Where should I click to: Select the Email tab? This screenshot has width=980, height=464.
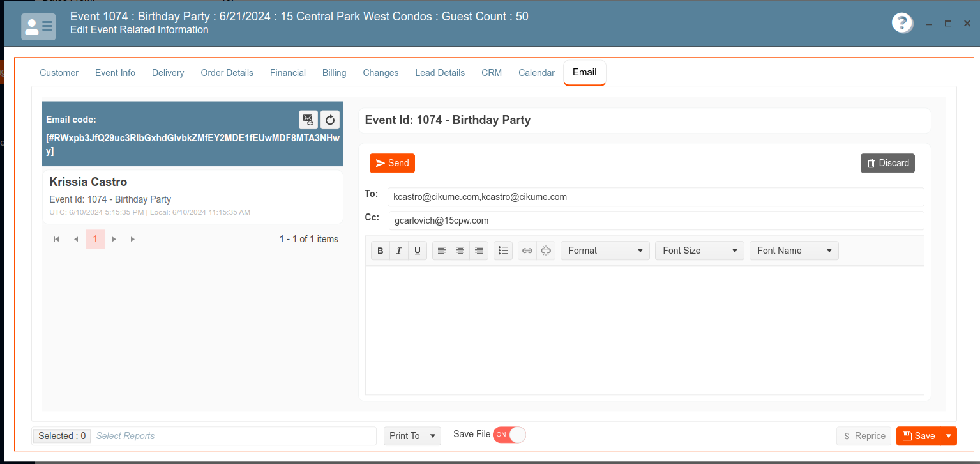pyautogui.click(x=585, y=72)
